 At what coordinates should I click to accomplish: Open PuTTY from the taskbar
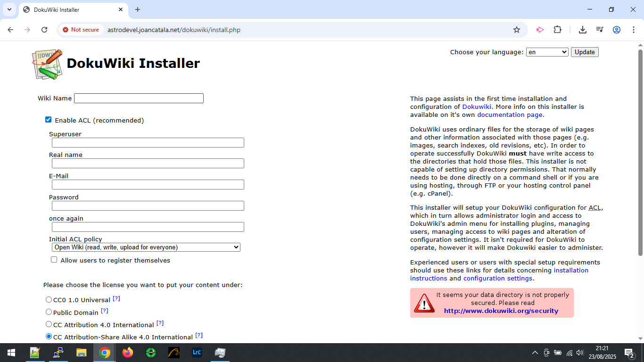tap(58, 353)
